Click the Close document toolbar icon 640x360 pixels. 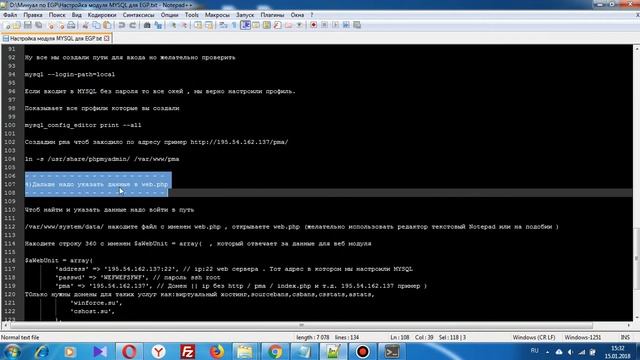click(51, 25)
